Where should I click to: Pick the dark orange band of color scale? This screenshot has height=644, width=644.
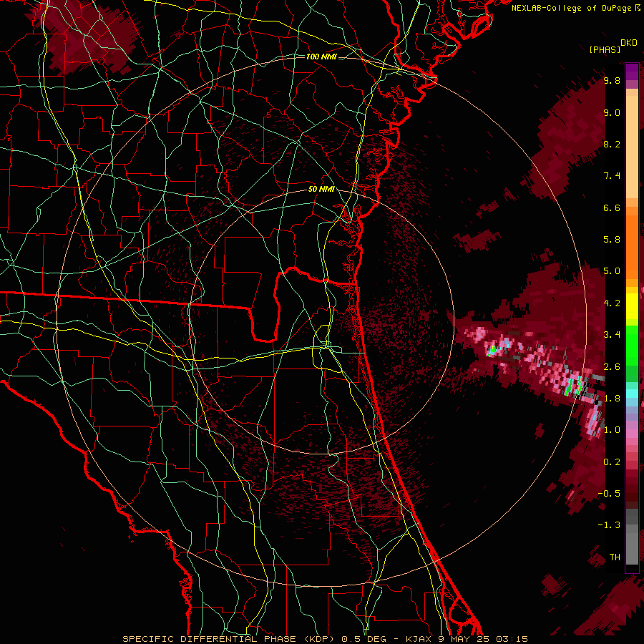[x=632, y=246]
